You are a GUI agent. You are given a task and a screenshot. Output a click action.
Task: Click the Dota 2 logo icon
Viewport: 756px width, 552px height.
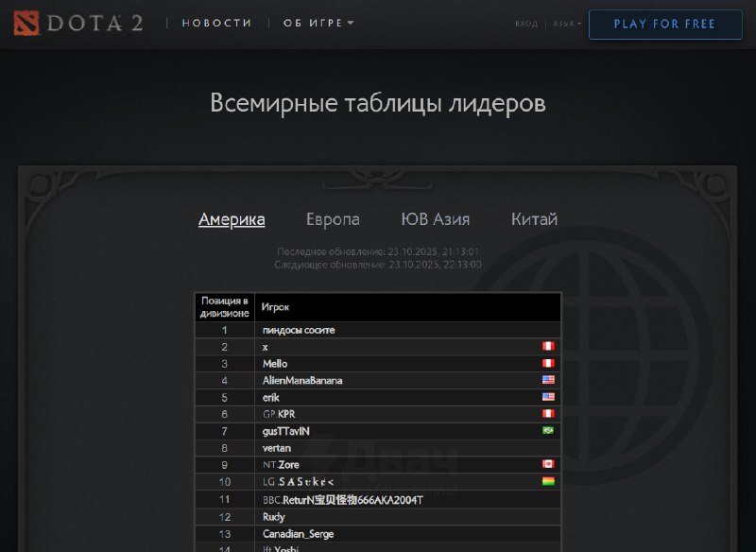click(x=26, y=23)
